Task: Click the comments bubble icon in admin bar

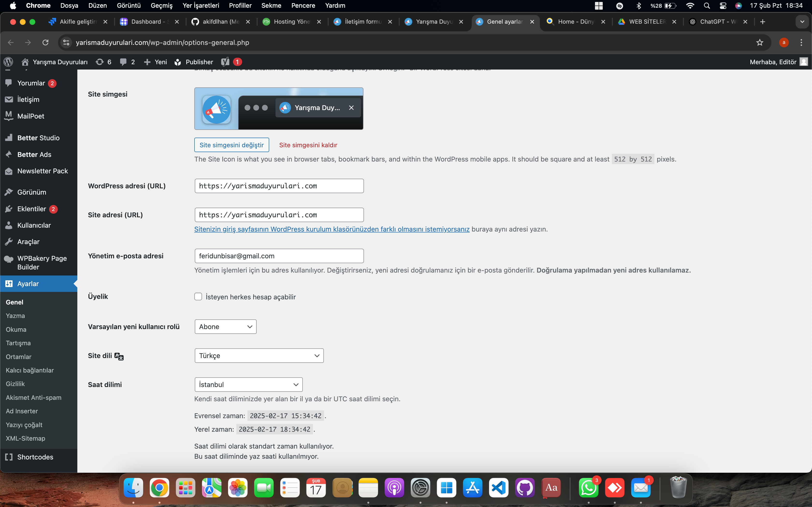Action: coord(123,62)
